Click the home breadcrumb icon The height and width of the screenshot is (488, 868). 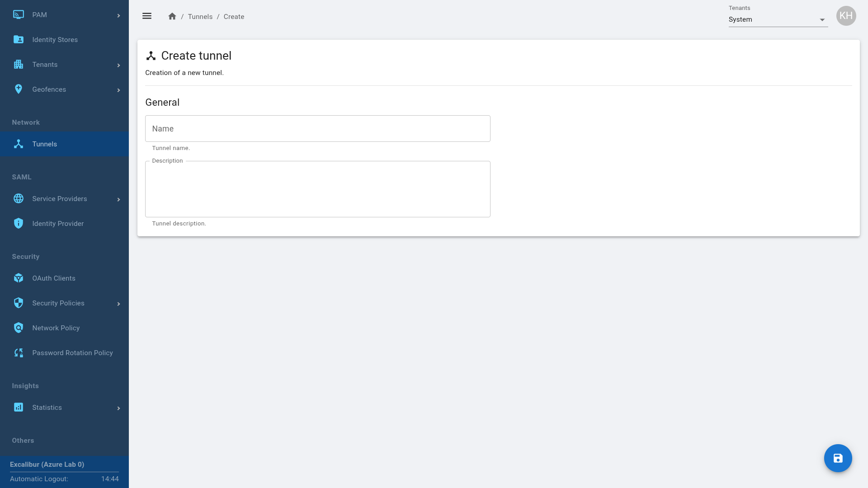172,17
